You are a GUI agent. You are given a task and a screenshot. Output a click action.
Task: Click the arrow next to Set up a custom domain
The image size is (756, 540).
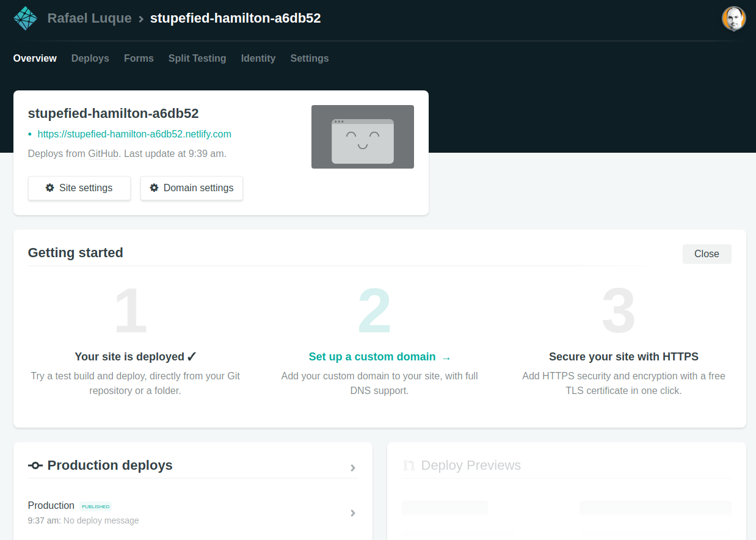pyautogui.click(x=446, y=358)
